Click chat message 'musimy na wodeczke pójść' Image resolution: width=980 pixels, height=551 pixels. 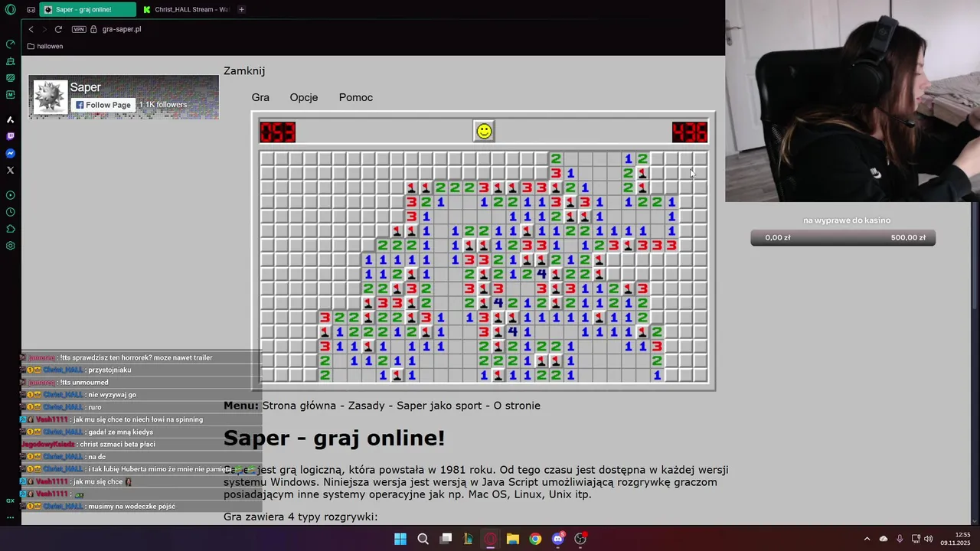(132, 507)
